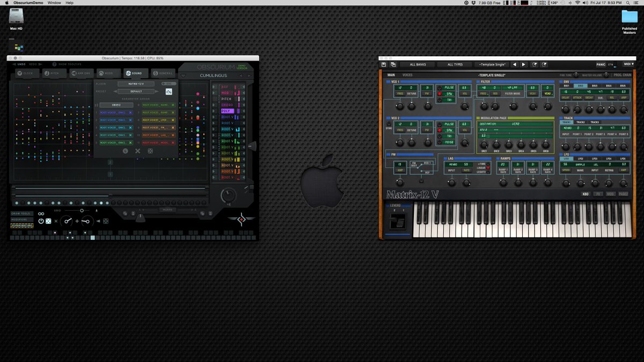Click the Mod icon in Obscurium toolbar

[x=101, y=73]
